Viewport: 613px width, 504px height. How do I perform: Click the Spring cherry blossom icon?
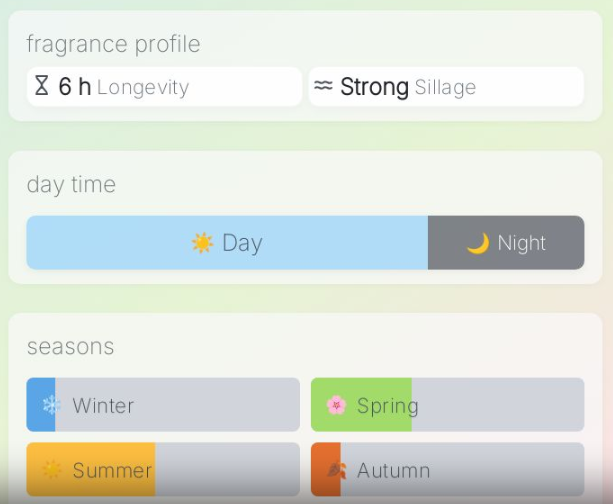336,405
